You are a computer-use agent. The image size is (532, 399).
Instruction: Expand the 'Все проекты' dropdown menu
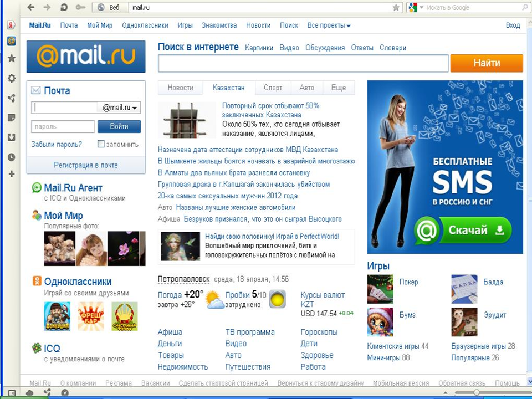click(x=329, y=25)
